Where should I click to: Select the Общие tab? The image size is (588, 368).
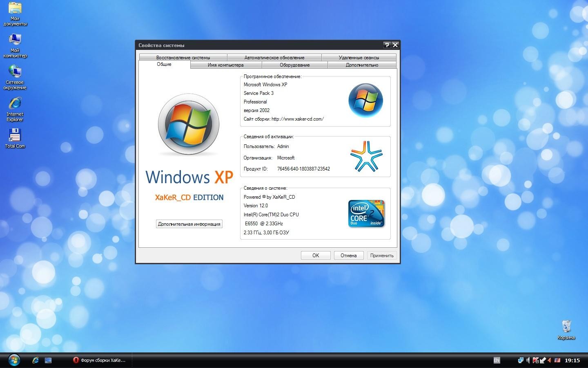(164, 64)
